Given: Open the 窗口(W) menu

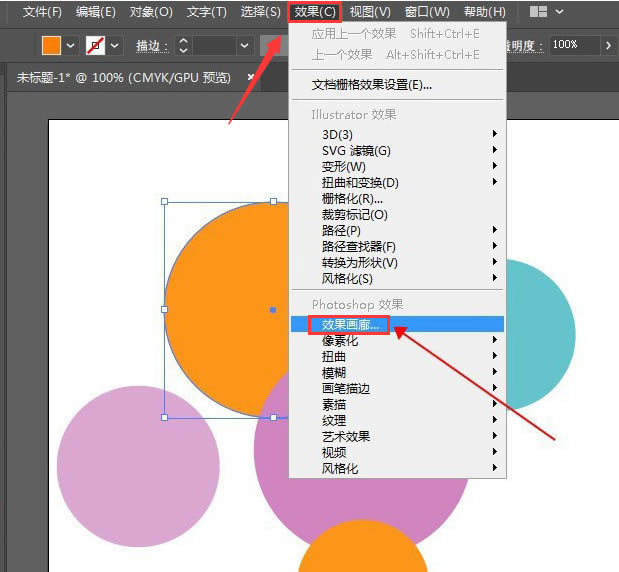Looking at the screenshot, I should click(427, 12).
